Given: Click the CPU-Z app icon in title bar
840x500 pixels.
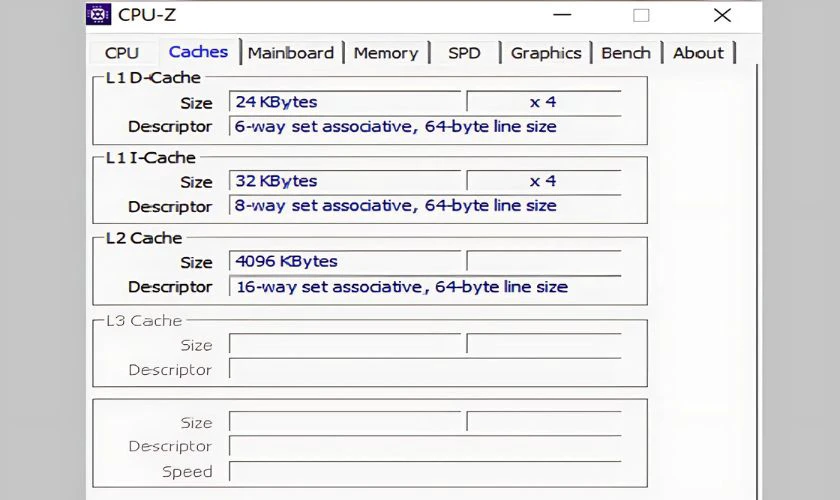Looking at the screenshot, I should coord(99,14).
